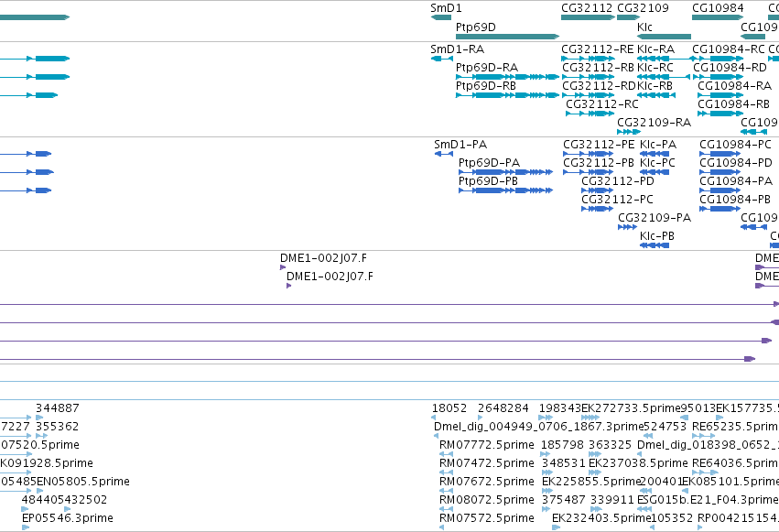Click the SmD1 gene label
This screenshot has width=779, height=532.
click(446, 8)
